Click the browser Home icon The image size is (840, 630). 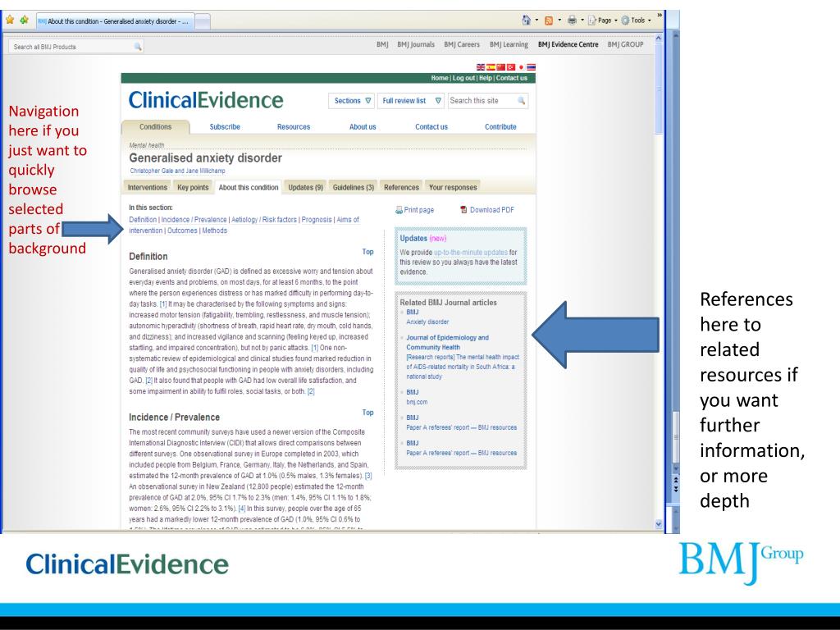pos(526,21)
